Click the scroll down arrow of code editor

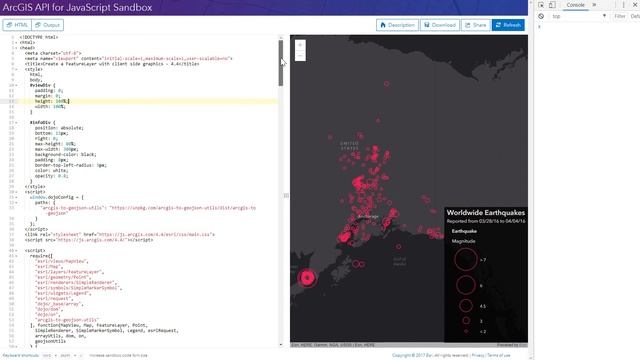coord(281,344)
